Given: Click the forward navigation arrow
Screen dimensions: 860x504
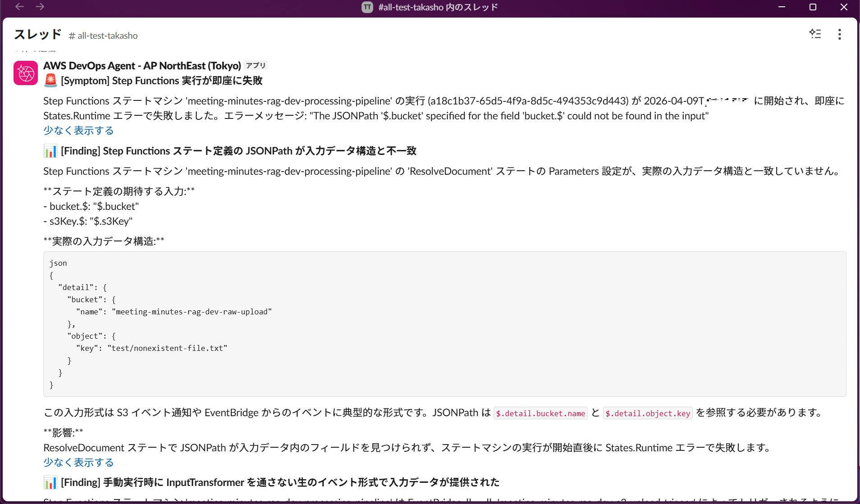Looking at the screenshot, I should click(x=40, y=7).
